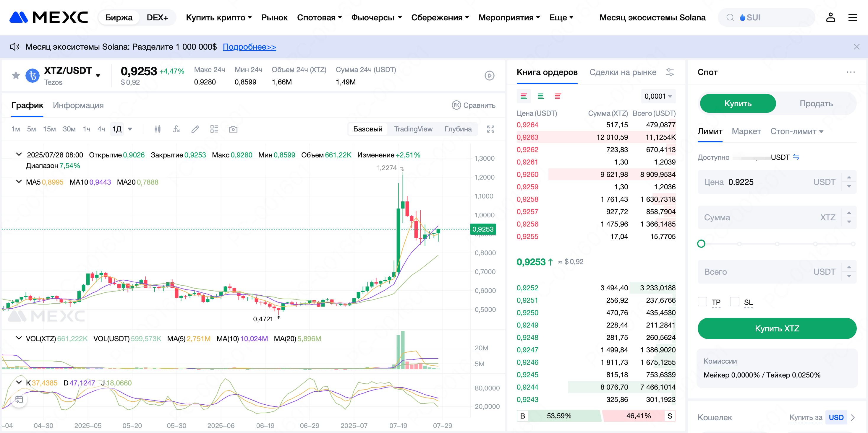
Task: Click the USD currency button
Action: [836, 418]
